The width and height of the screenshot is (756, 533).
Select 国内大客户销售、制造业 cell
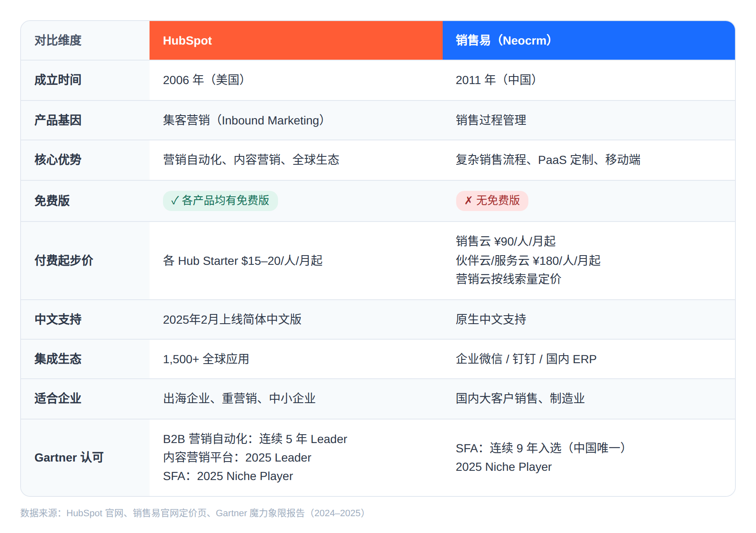589,399
